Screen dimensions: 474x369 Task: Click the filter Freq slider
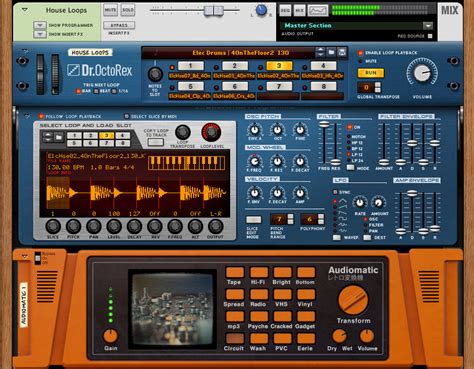[324, 125]
